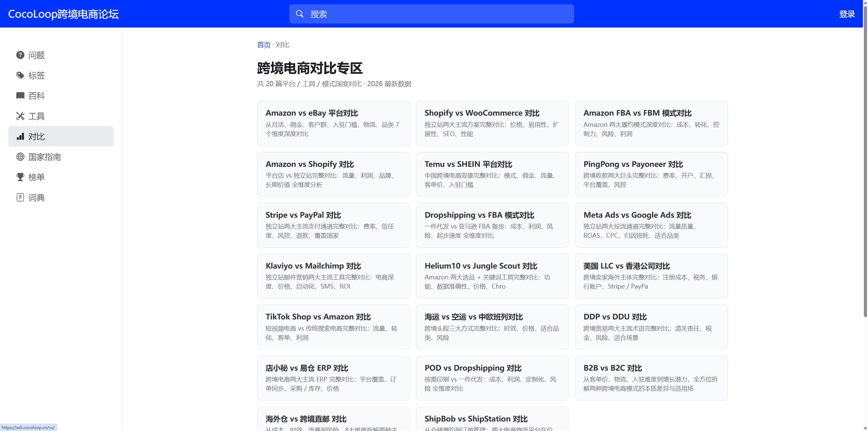
Task: Select the 对比 sidebar item
Action: [61, 136]
